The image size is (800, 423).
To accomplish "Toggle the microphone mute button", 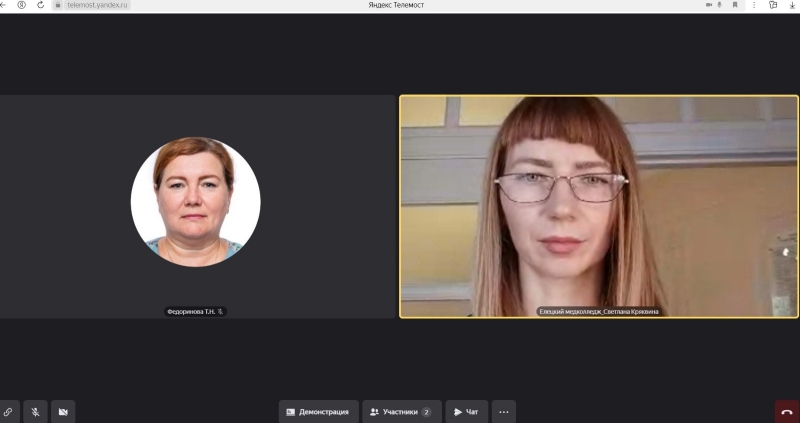I will click(x=35, y=411).
